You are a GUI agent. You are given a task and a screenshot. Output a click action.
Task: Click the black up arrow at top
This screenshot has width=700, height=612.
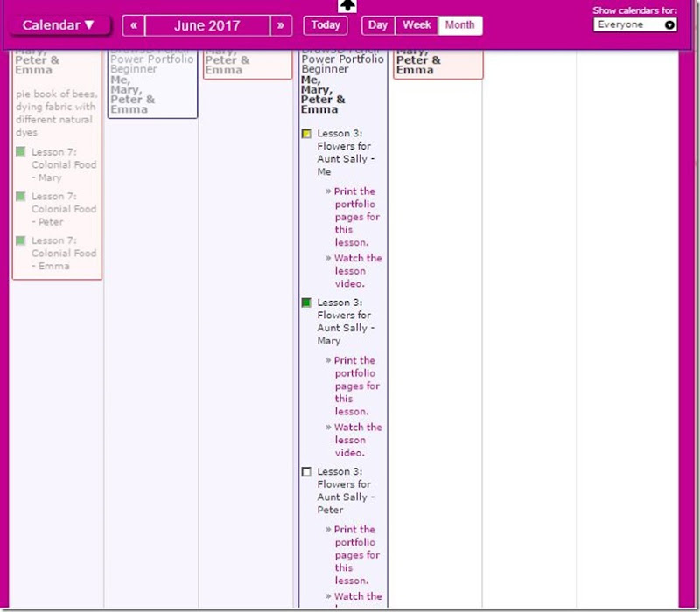346,6
